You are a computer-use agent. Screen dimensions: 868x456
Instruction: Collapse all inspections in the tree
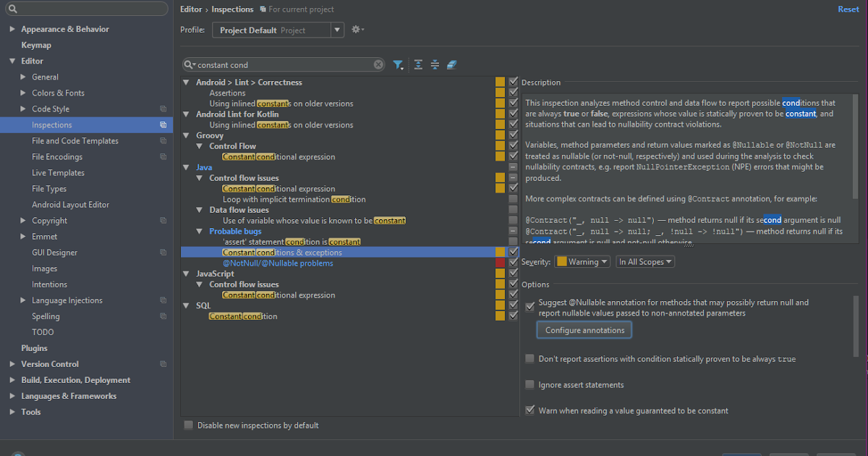point(435,65)
